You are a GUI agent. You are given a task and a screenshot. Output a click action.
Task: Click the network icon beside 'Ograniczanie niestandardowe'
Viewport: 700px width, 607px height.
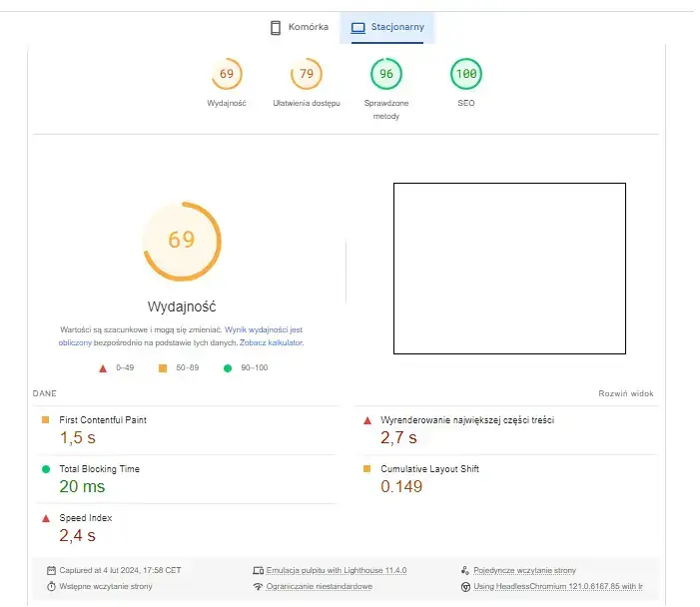(x=258, y=586)
